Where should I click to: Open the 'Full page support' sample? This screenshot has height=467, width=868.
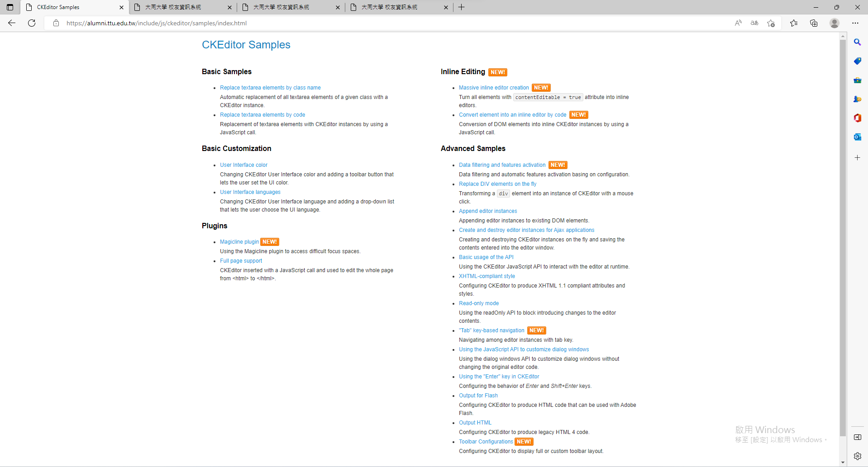(x=241, y=261)
